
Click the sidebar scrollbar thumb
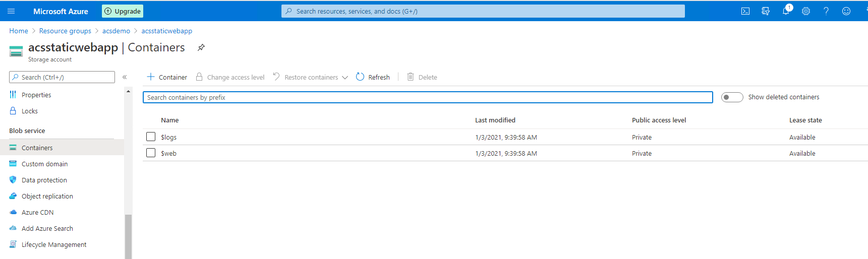pyautogui.click(x=128, y=236)
